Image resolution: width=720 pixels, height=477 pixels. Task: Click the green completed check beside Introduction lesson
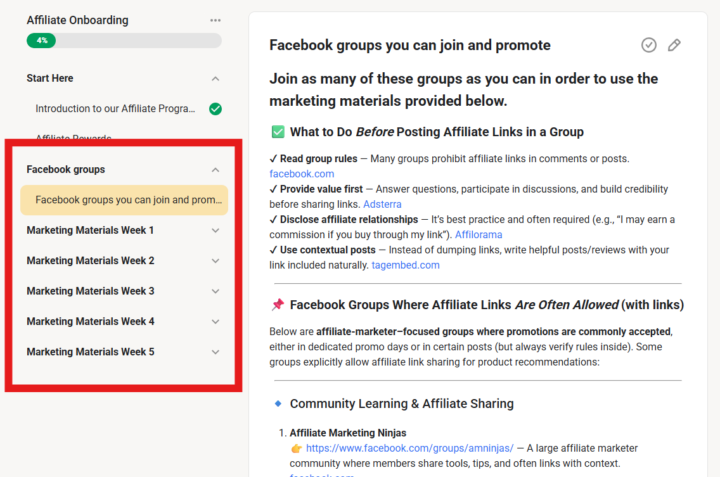tap(215, 109)
